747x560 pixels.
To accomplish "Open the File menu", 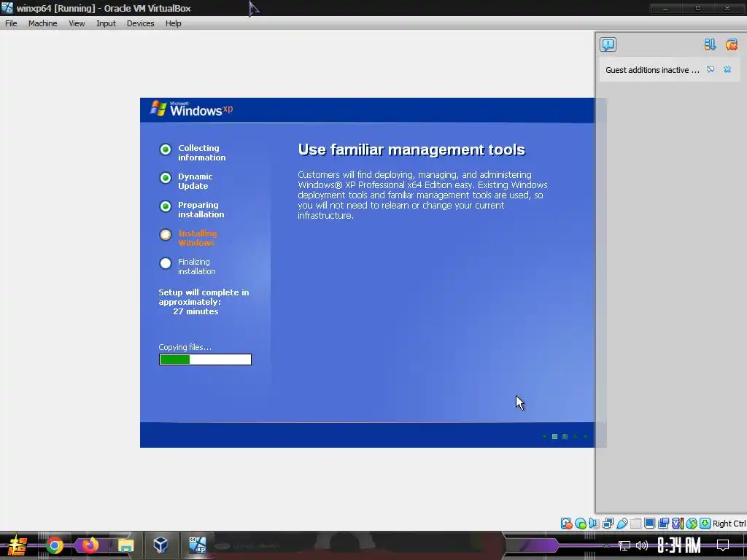I will 11,23.
